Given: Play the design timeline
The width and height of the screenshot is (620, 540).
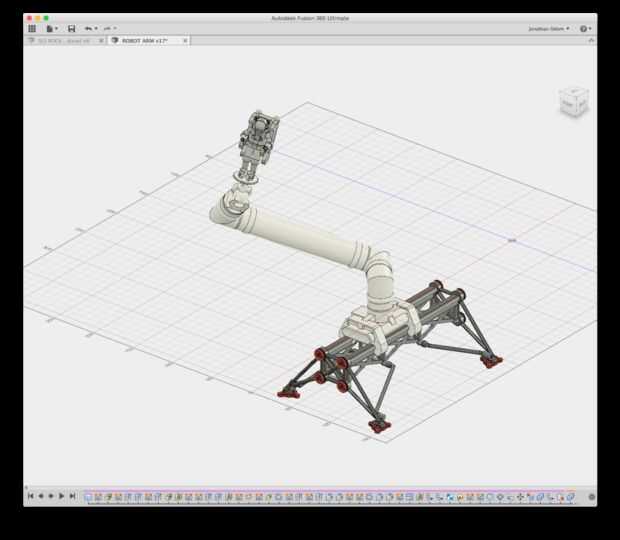Looking at the screenshot, I should coord(61,496).
